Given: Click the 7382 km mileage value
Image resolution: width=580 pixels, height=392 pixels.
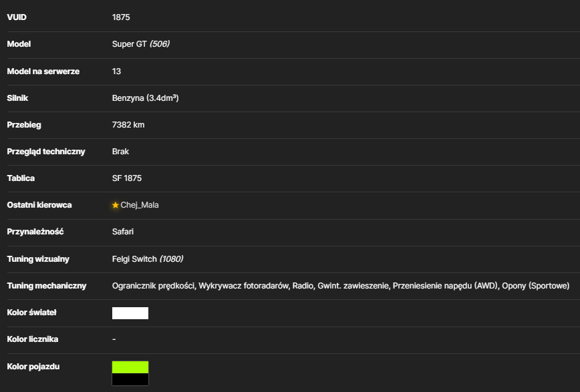Looking at the screenshot, I should (128, 125).
